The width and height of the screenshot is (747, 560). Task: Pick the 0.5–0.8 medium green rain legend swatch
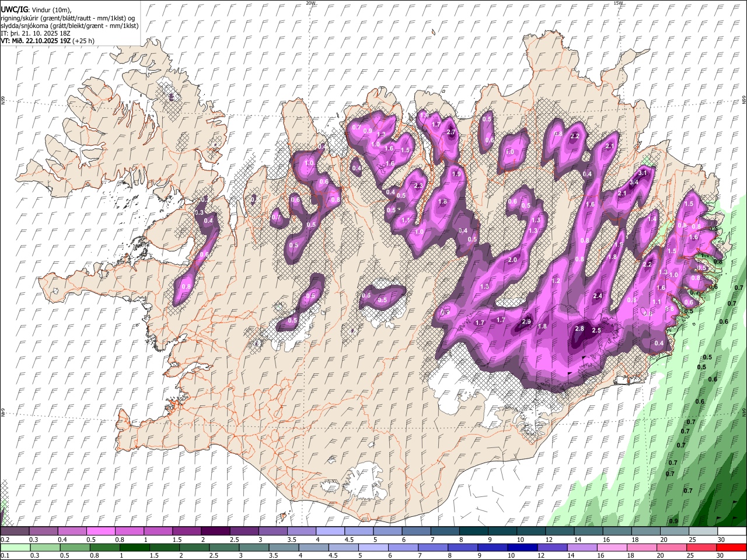[x=75, y=547]
